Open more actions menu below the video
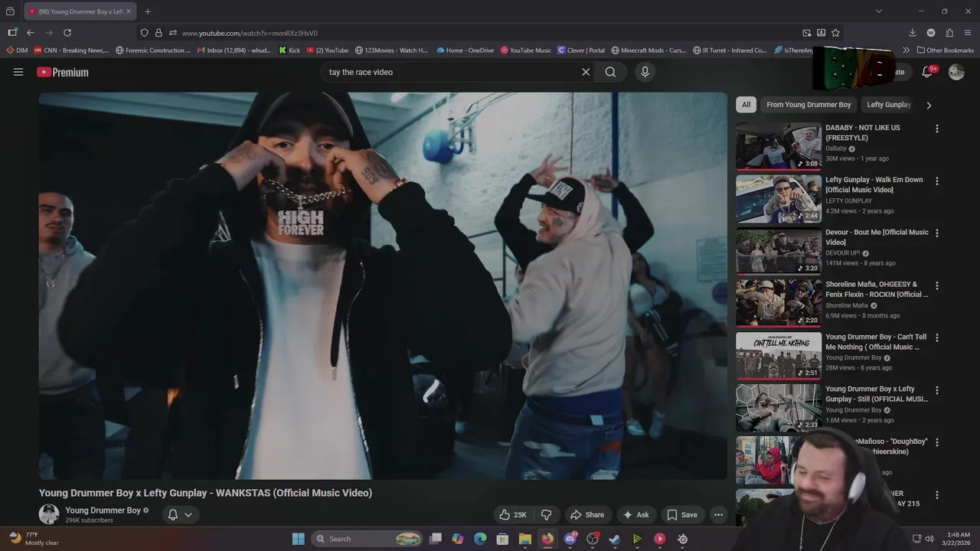The image size is (980, 551). coord(718,515)
